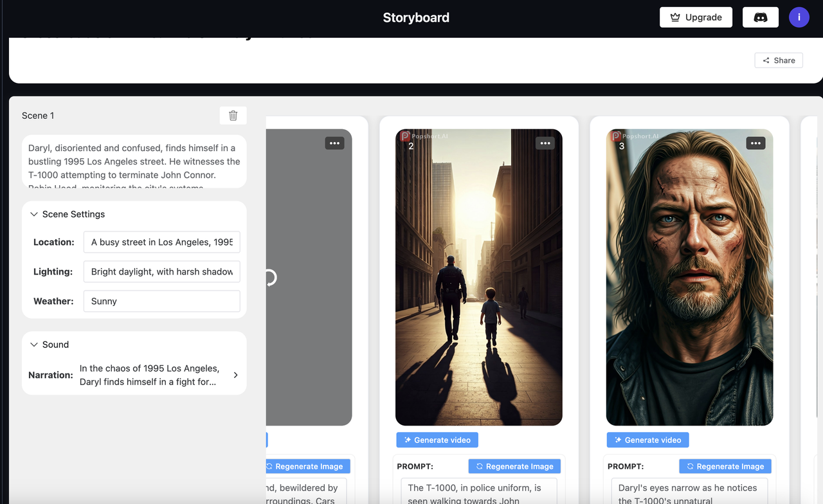
Task: Collapse the Sound section
Action: click(x=34, y=345)
